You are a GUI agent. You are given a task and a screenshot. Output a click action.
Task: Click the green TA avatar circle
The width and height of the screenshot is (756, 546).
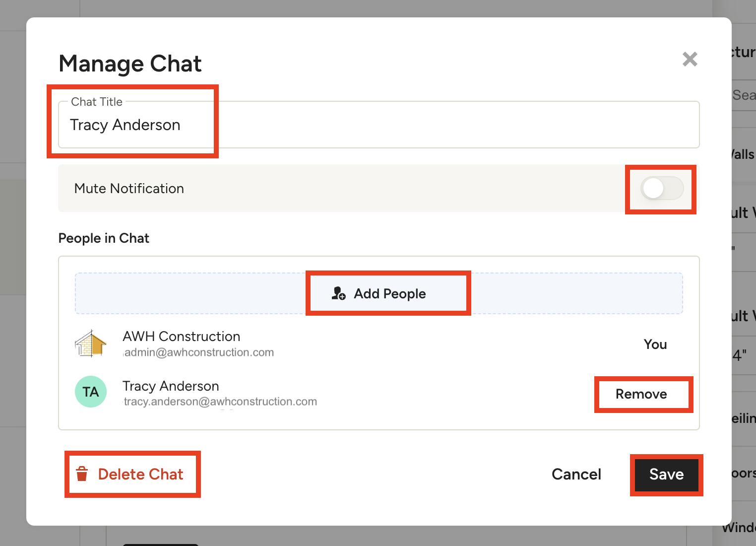[91, 392]
